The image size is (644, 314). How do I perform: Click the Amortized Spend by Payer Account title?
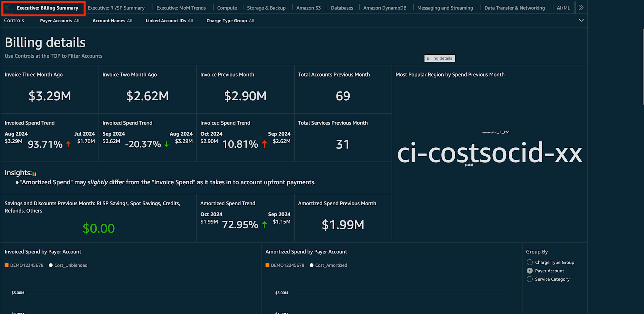pyautogui.click(x=306, y=252)
